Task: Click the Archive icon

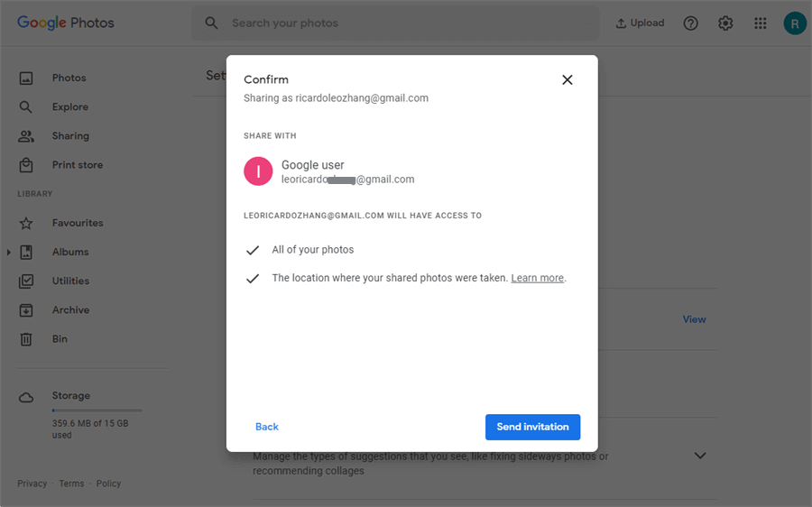Action: (26, 310)
